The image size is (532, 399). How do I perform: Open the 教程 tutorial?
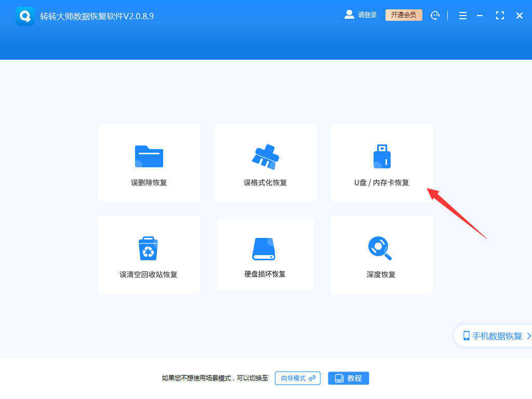tap(348, 378)
